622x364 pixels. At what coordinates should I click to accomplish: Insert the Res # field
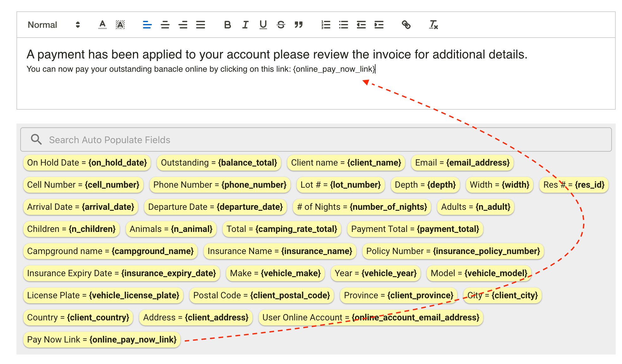[x=574, y=185]
